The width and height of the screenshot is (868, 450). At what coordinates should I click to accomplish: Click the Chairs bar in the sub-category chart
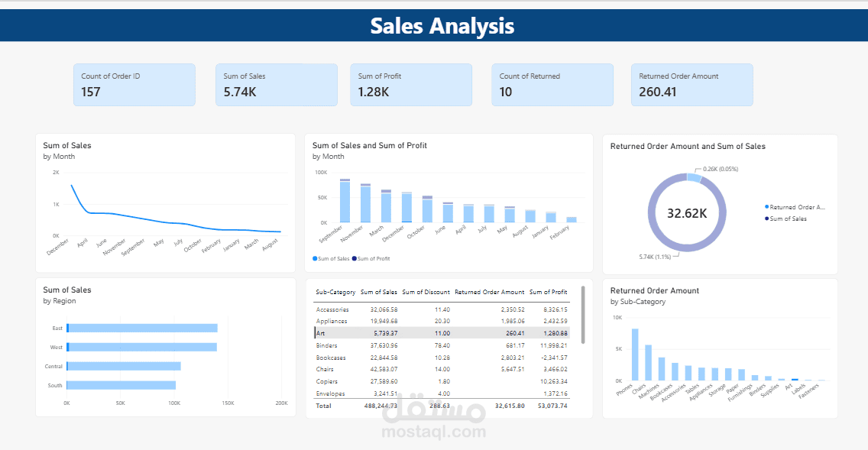click(648, 363)
